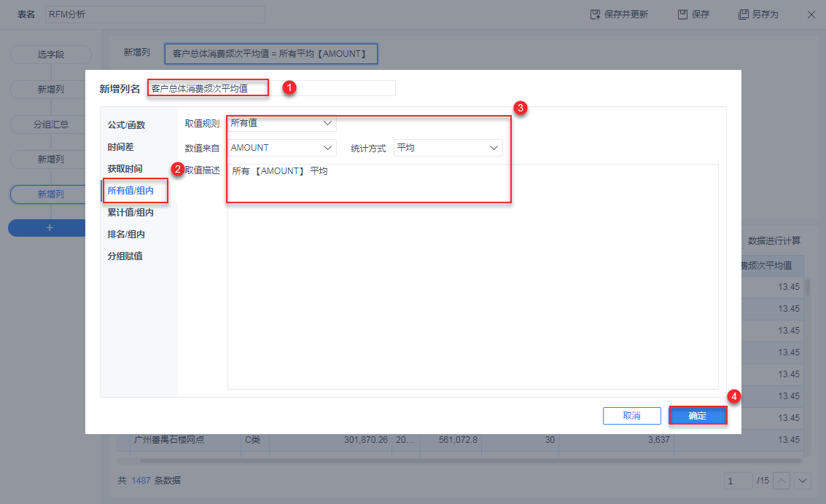Click the 1487 row count link

(x=141, y=480)
